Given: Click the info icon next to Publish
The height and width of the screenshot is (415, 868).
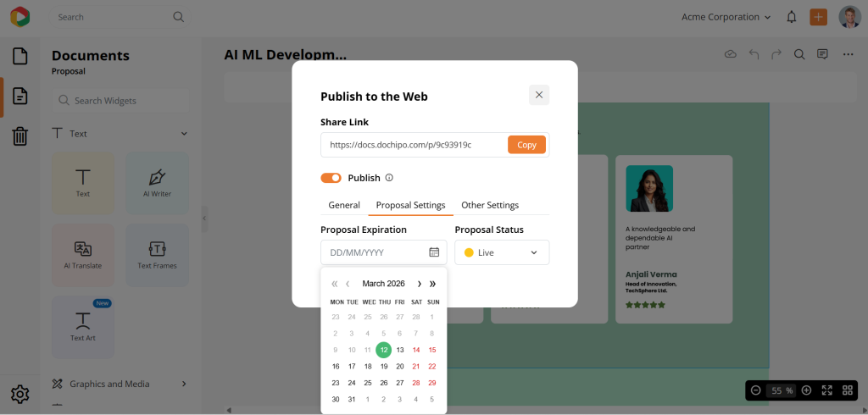Looking at the screenshot, I should coord(389,178).
